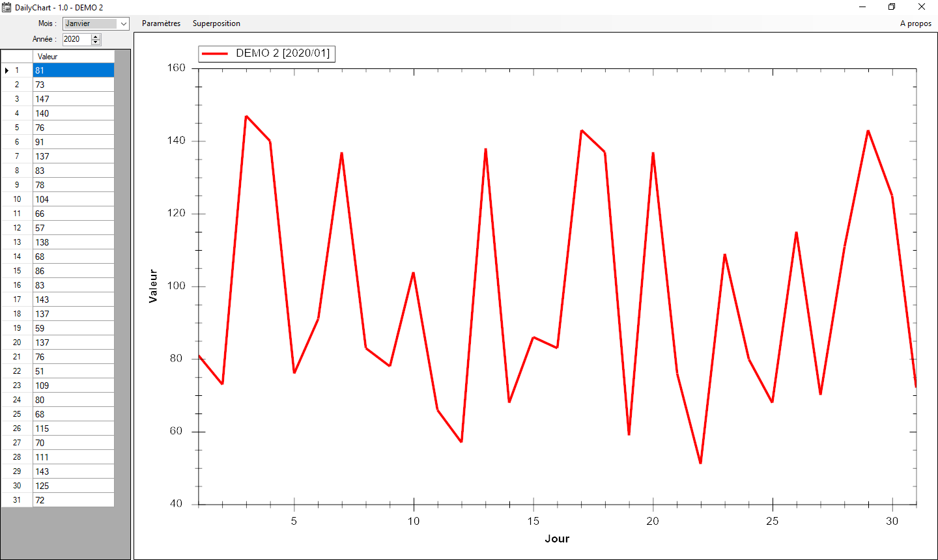Click the Année field showing 2020

(x=76, y=39)
